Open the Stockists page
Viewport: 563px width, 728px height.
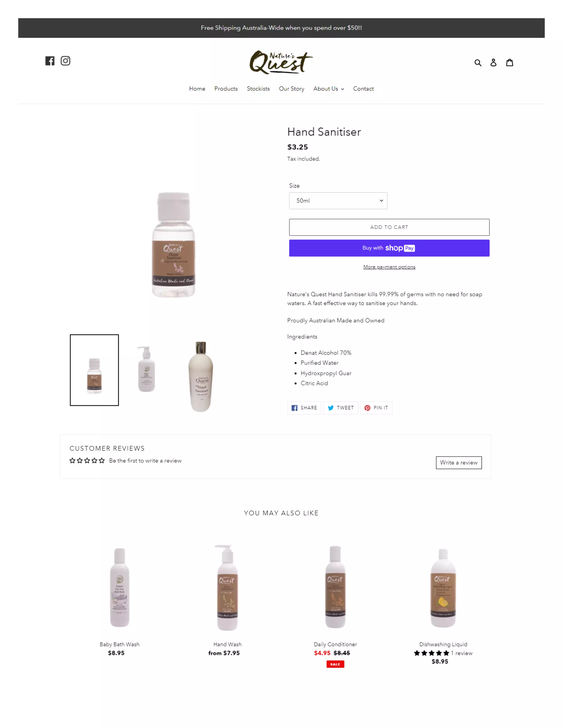258,89
